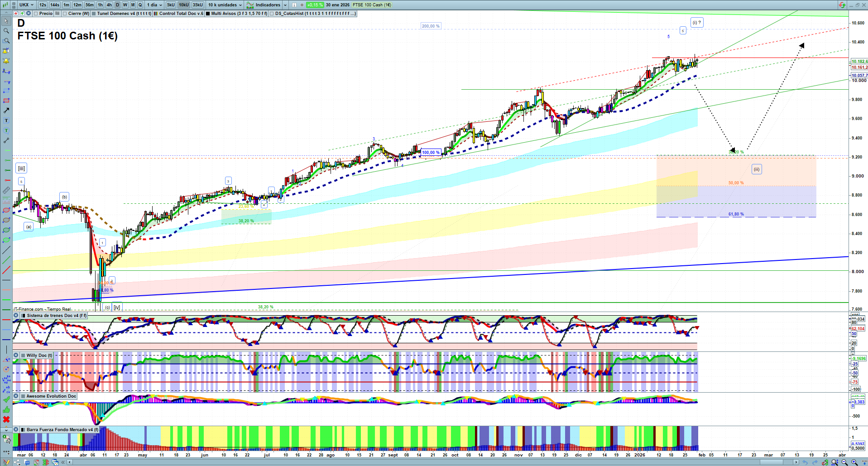Select the 35kU history button

198,5
